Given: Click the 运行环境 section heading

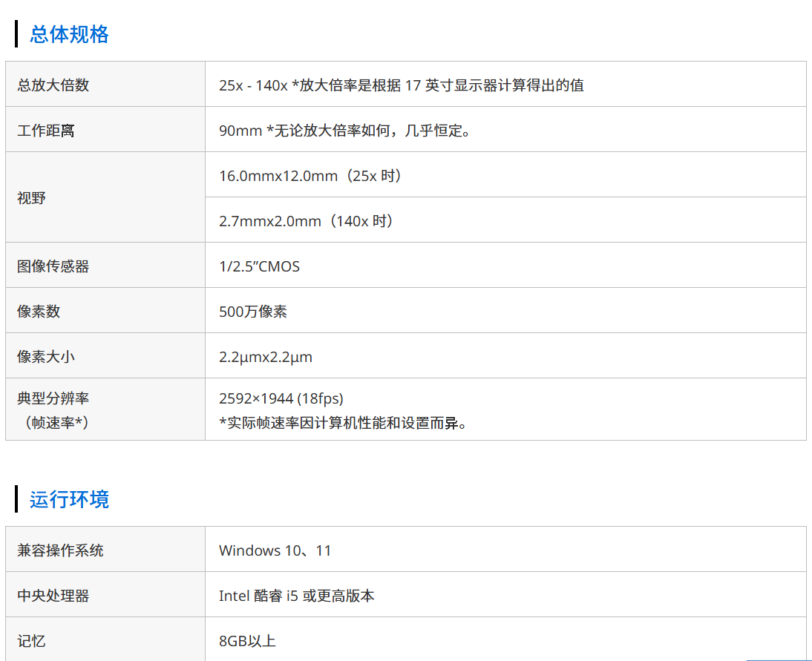Looking at the screenshot, I should click(69, 499).
